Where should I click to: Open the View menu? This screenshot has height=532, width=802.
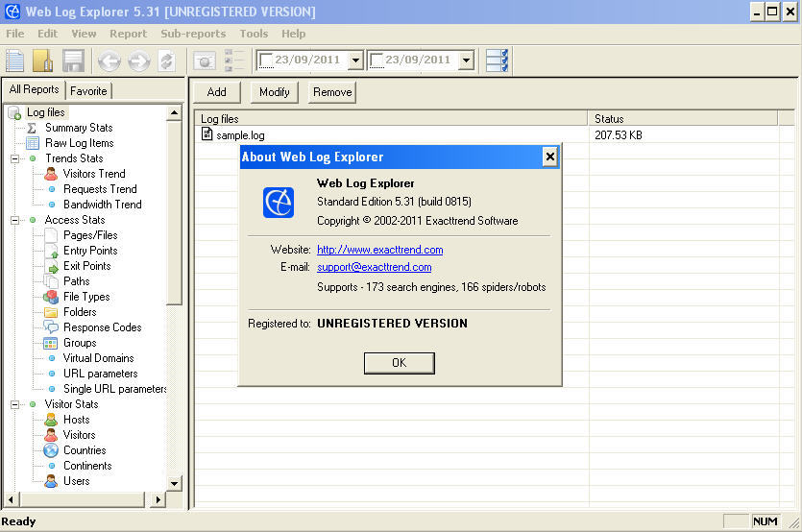(x=84, y=34)
